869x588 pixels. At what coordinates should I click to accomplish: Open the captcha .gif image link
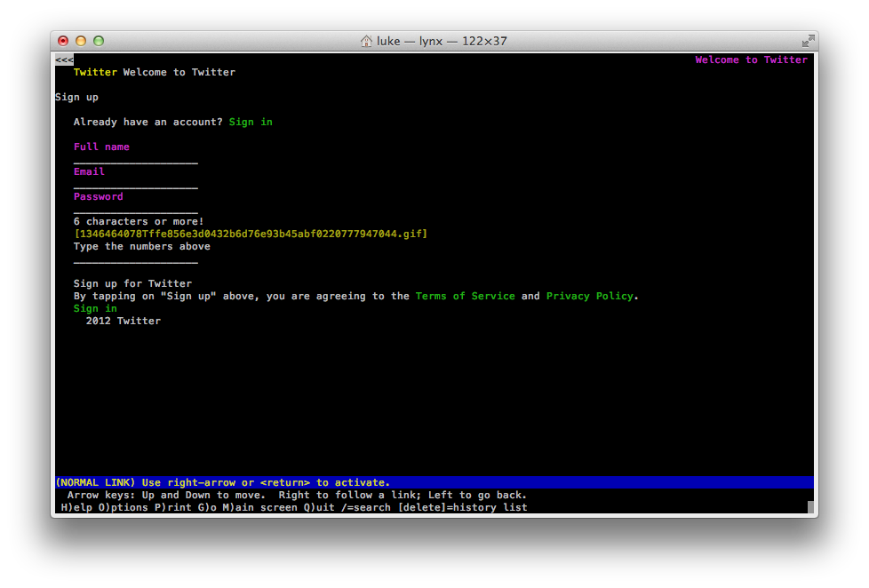pos(251,234)
